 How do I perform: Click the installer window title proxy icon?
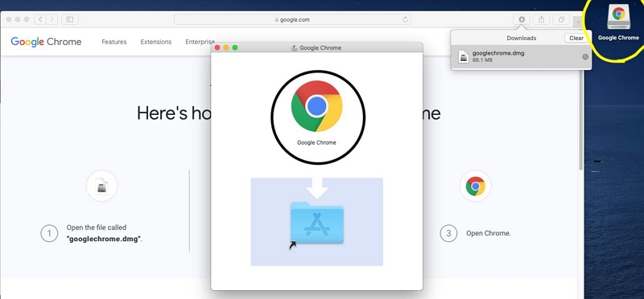pyautogui.click(x=295, y=47)
